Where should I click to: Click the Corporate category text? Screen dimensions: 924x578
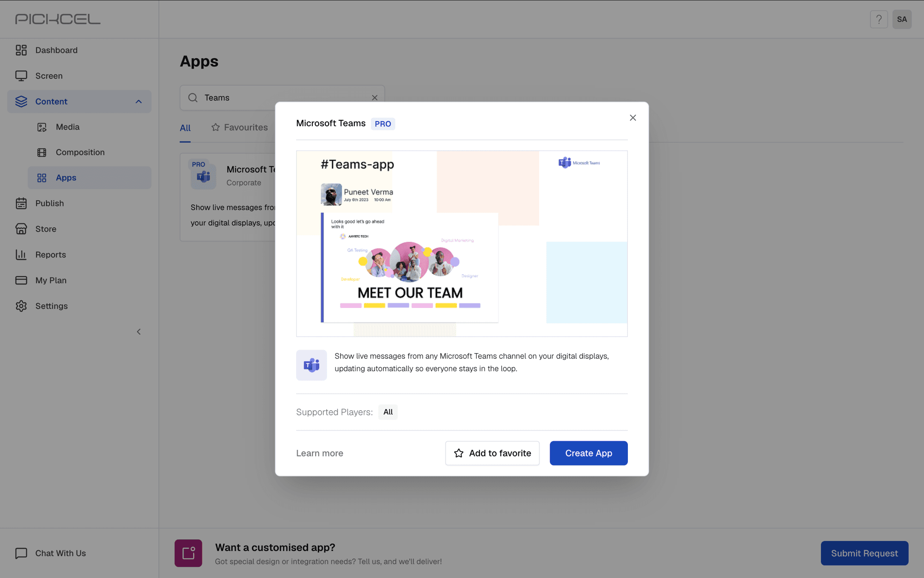[244, 183]
